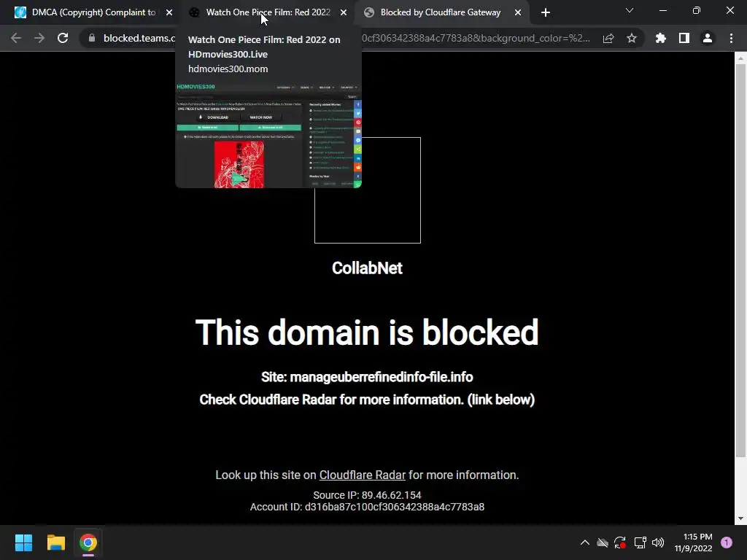Click the Site: manageuberrefinedinfo-file.info text
The width and height of the screenshot is (747, 560).
[x=367, y=377]
